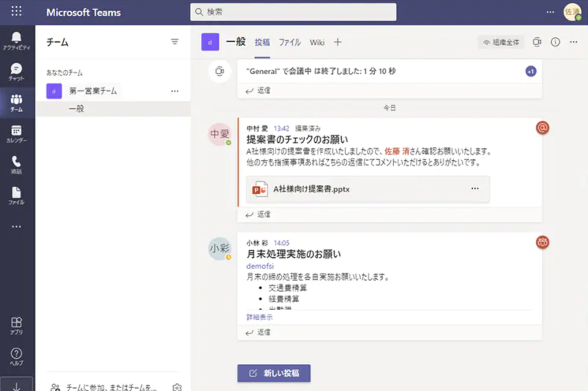588x391 pixels.
Task: Switch to the Wiki tab
Action: pos(317,42)
